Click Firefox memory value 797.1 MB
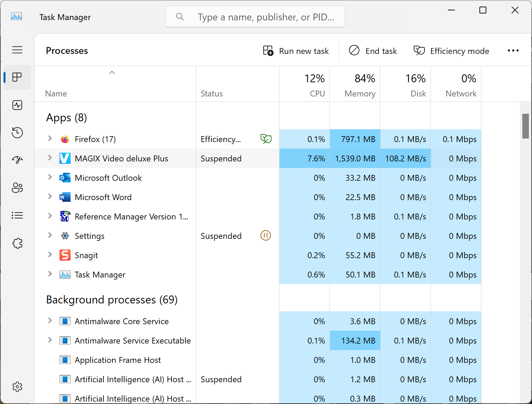This screenshot has height=404, width=532. [358, 139]
